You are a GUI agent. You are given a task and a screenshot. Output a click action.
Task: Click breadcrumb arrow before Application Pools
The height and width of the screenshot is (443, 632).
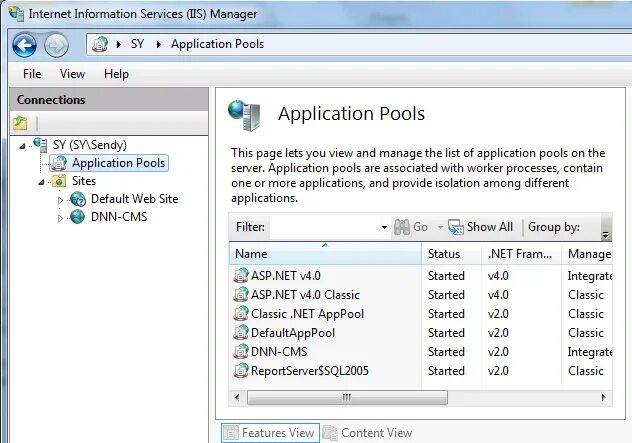(x=159, y=44)
